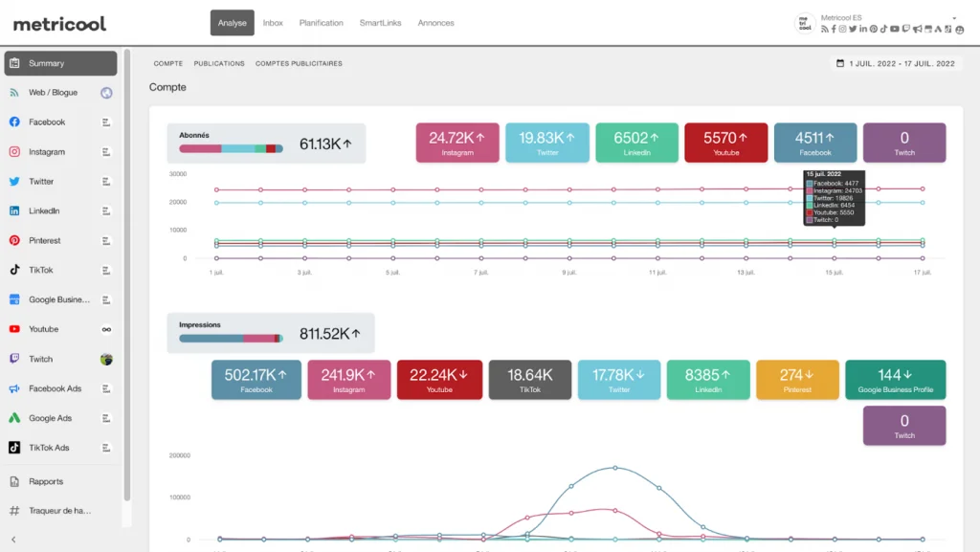Click the hashtag icon for Traqueur

14,511
